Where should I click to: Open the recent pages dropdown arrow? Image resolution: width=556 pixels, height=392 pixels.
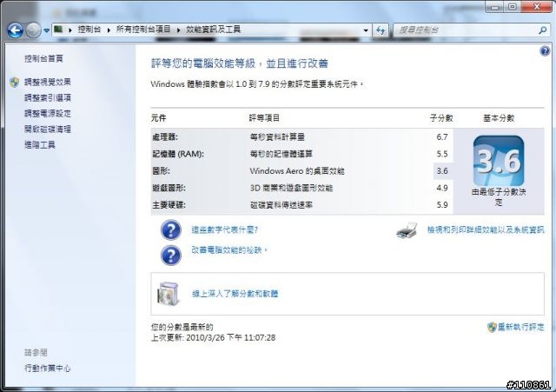pos(46,31)
